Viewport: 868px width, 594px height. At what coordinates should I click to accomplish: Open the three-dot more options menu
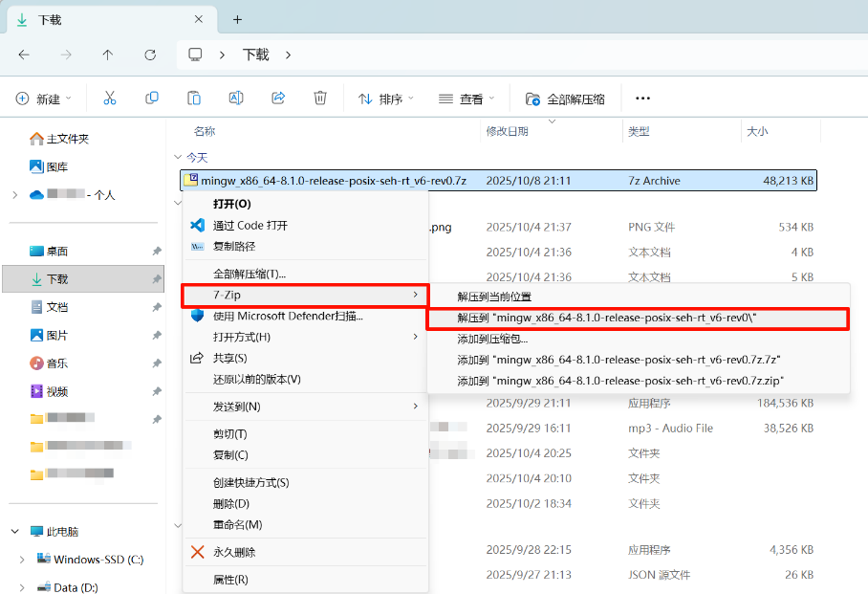[x=642, y=99]
